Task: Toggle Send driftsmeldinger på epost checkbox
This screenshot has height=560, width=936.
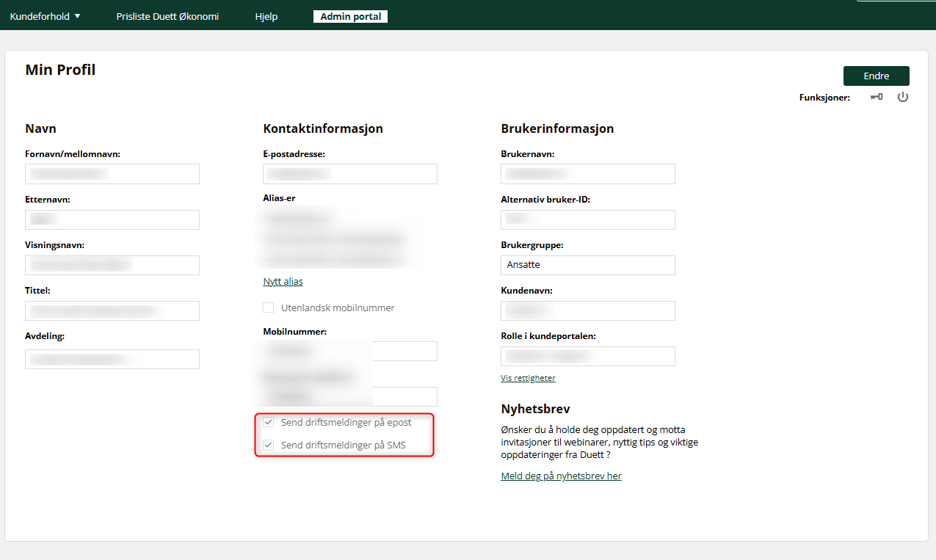Action: [269, 422]
